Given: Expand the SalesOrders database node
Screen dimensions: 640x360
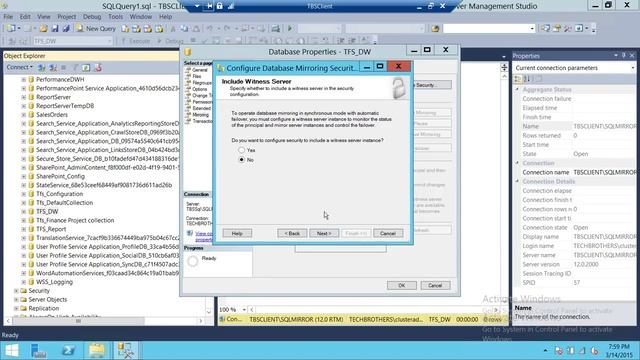Looking at the screenshot, I should coord(24,115).
